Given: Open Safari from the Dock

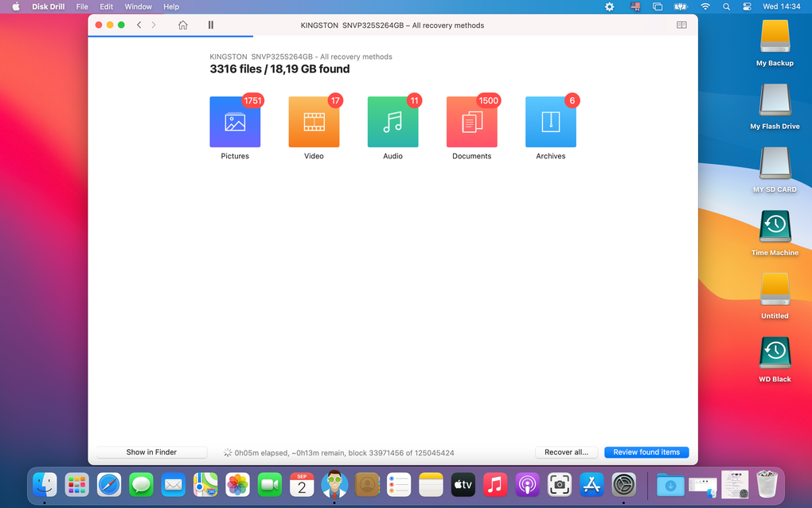Looking at the screenshot, I should pyautogui.click(x=109, y=485).
